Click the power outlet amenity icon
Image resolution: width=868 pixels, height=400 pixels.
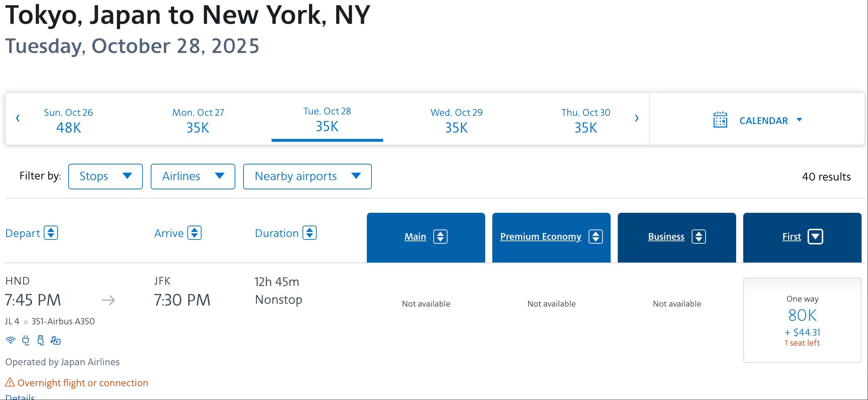point(26,340)
